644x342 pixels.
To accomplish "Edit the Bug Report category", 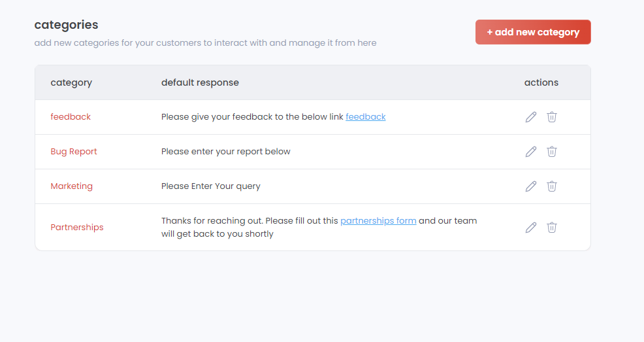I will click(x=531, y=152).
